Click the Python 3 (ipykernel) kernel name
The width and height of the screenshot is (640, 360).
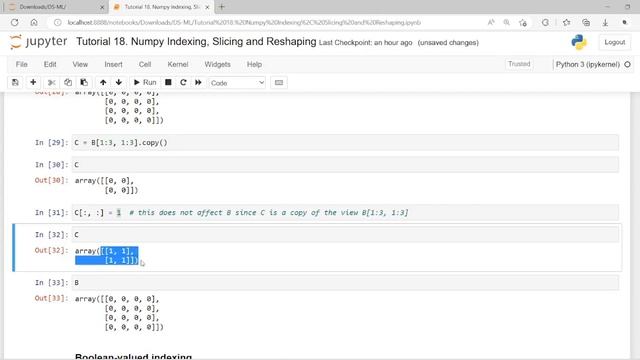point(588,64)
